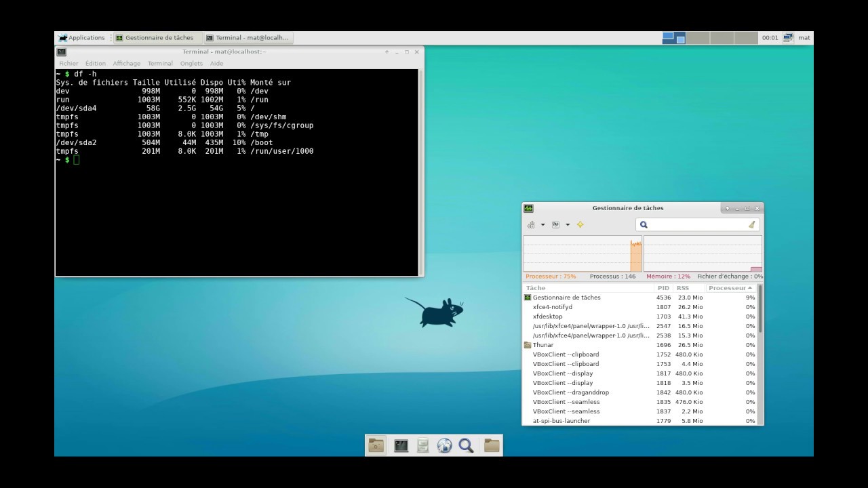Click the Mémoire : 12% label
Screen dimensions: 868x488
668,277
